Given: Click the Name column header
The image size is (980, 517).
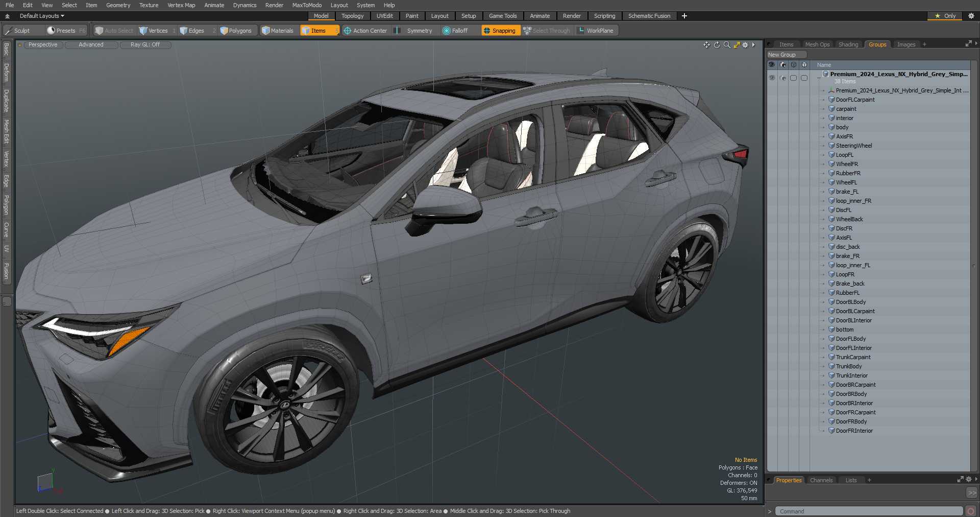Looking at the screenshot, I should (x=890, y=65).
